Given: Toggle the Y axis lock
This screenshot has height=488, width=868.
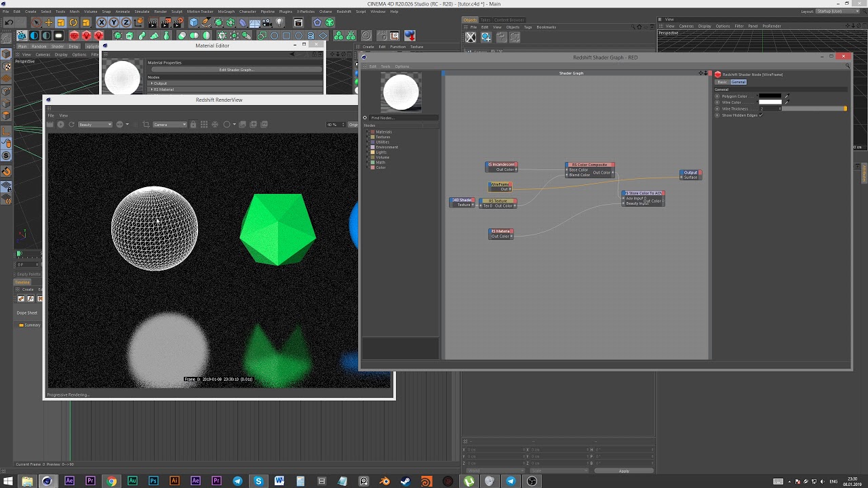Looking at the screenshot, I should tap(114, 22).
